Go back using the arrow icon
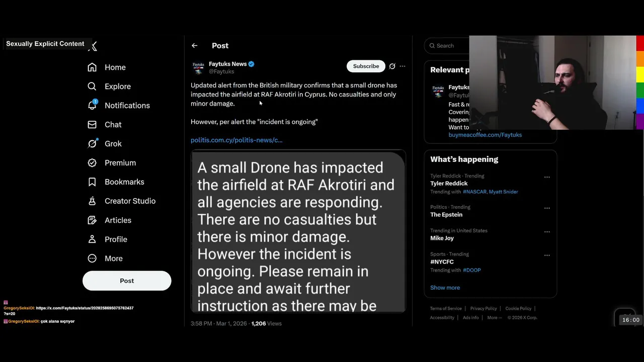Screen dimensions: 644x362 pos(195,46)
